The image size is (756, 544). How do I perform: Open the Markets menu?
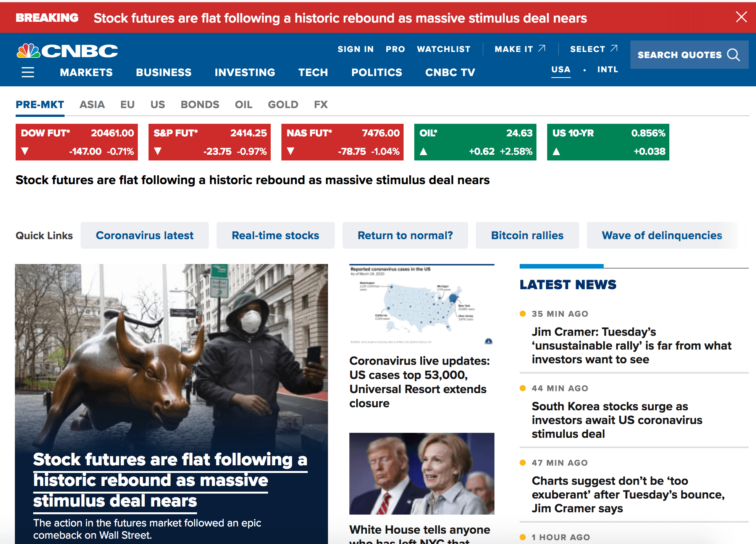pyautogui.click(x=86, y=72)
